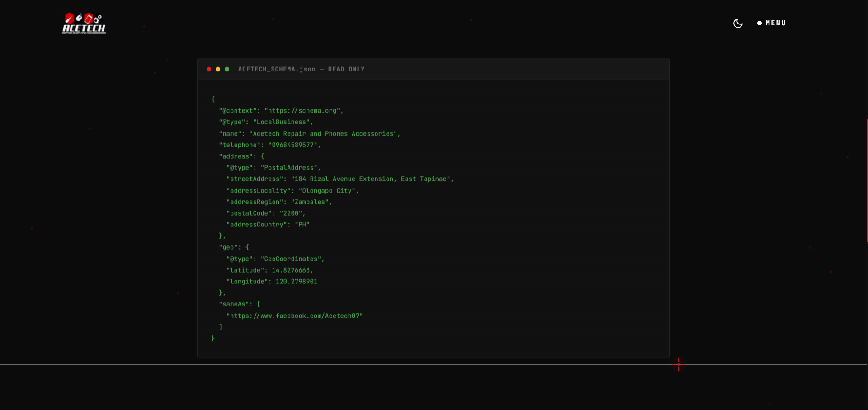
Task: Click the addressCountry "PH" line
Action: point(268,225)
